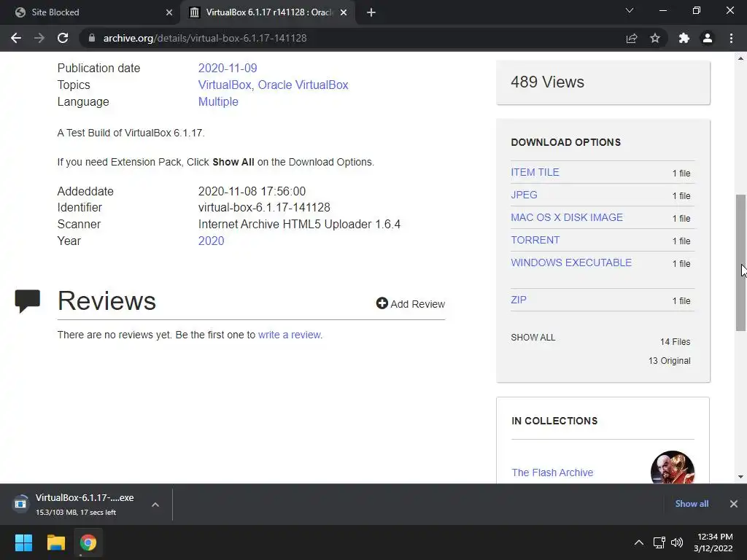Download the WINDOWS EXECUTABLE option
Screen dimensions: 747x560
tap(571, 262)
